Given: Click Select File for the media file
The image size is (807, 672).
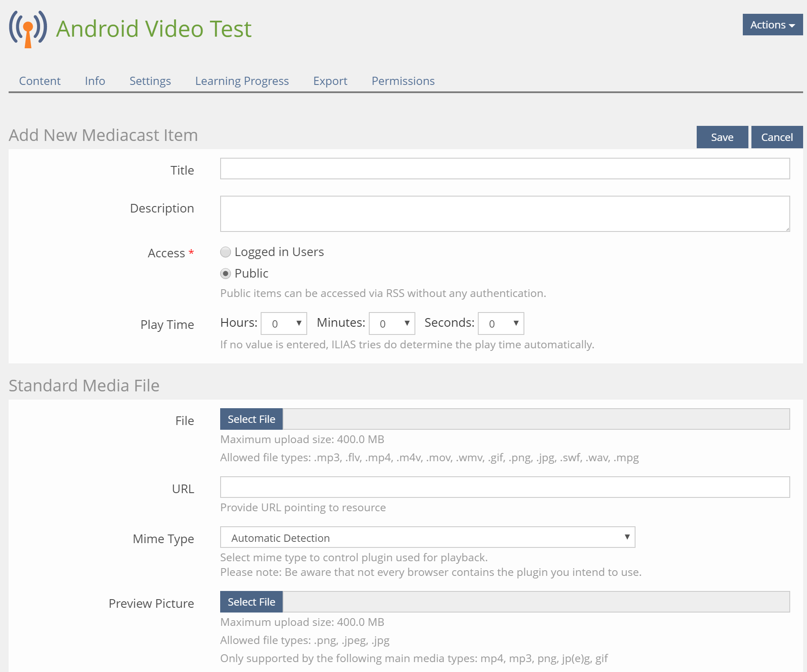Looking at the screenshot, I should (x=251, y=419).
